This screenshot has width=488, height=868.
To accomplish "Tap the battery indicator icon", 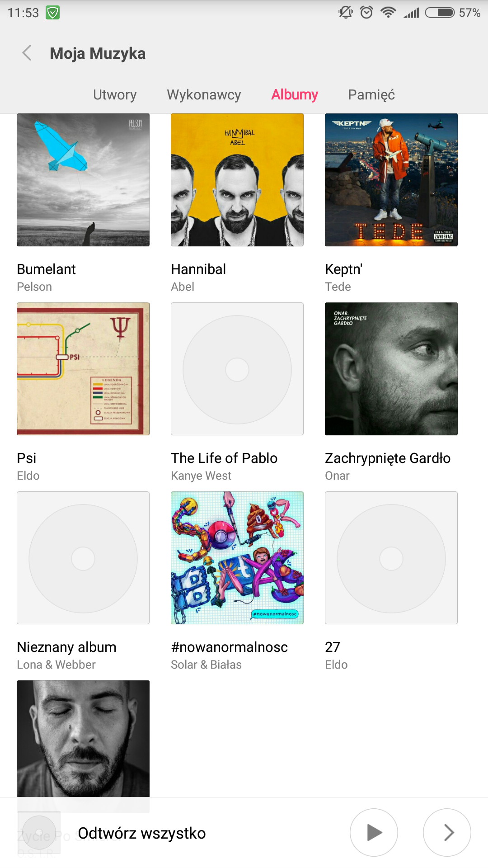I will (x=440, y=12).
